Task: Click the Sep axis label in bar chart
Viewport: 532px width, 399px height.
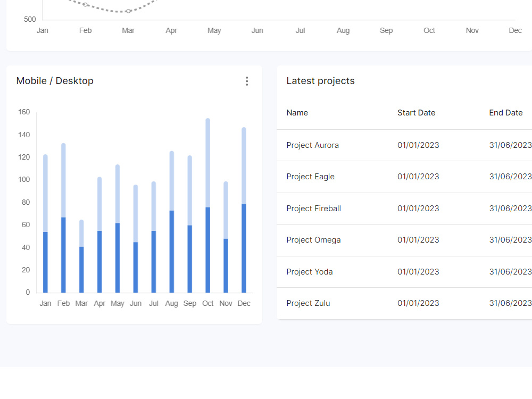Action: pyautogui.click(x=190, y=303)
